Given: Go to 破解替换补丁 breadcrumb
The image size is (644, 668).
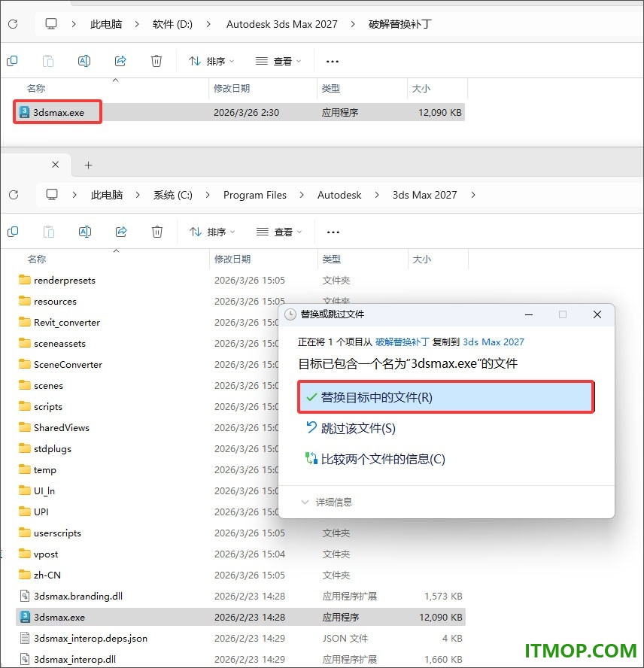Looking at the screenshot, I should pyautogui.click(x=400, y=24).
